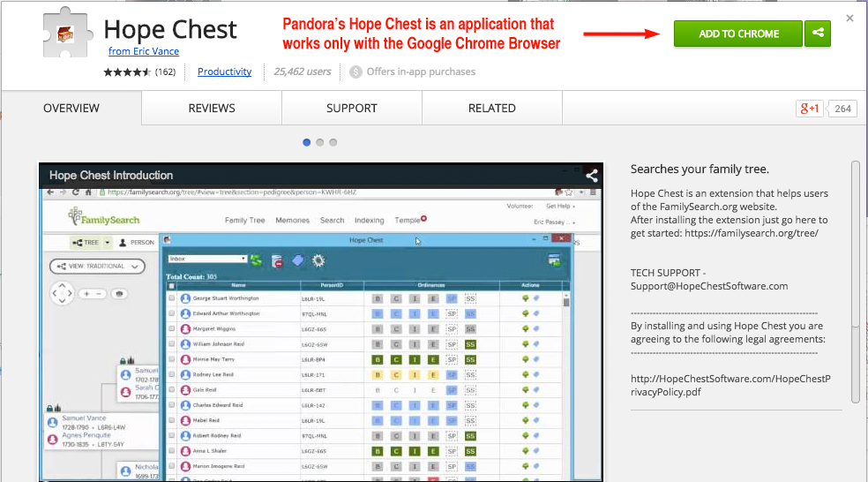Viewport: 868px width, 482px height.
Task: Click the 264 count next to +1
Action: (842, 109)
